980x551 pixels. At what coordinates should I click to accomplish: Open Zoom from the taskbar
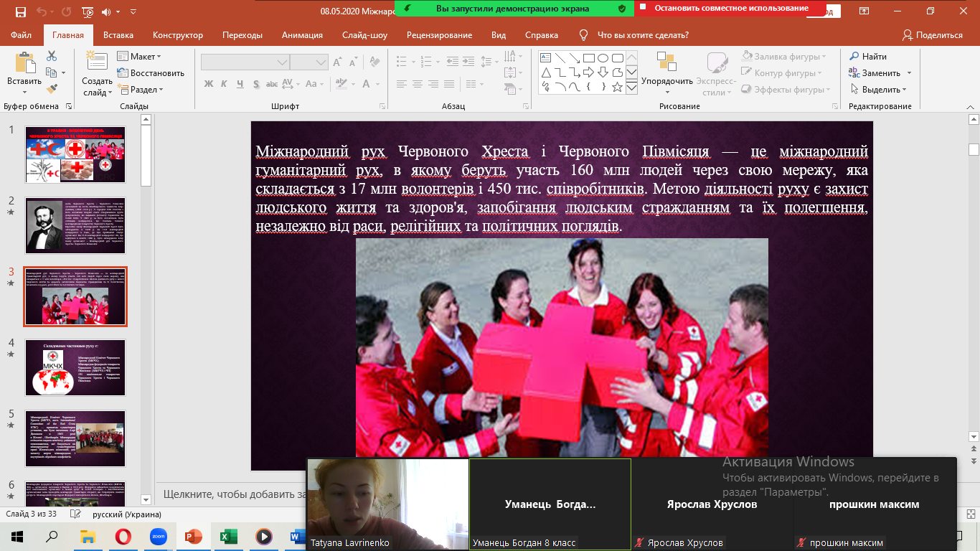coord(158,537)
